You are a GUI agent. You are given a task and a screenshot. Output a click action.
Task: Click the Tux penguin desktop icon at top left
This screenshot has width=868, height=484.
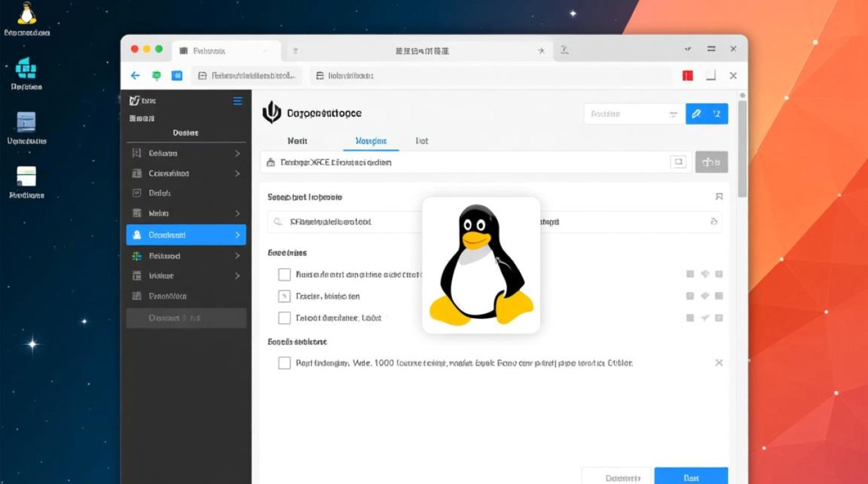[x=26, y=14]
